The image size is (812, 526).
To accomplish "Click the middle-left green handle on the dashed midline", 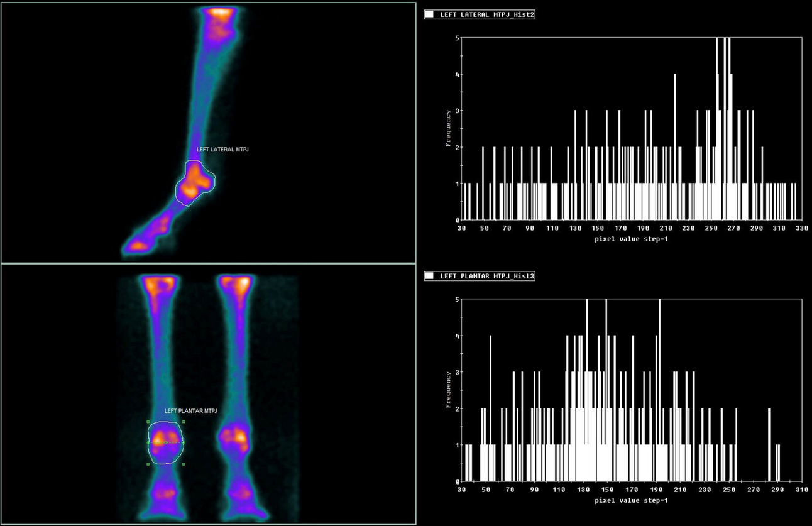I will pos(148,442).
